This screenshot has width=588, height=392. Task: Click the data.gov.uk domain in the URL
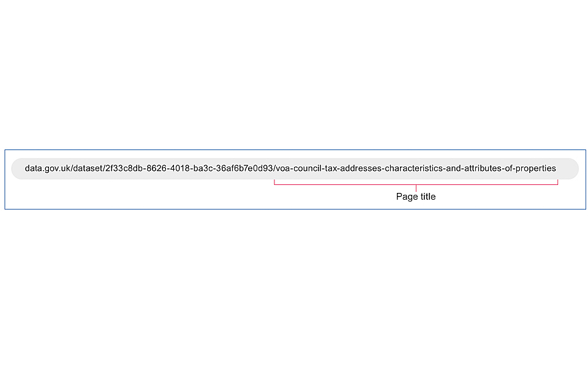pos(48,168)
